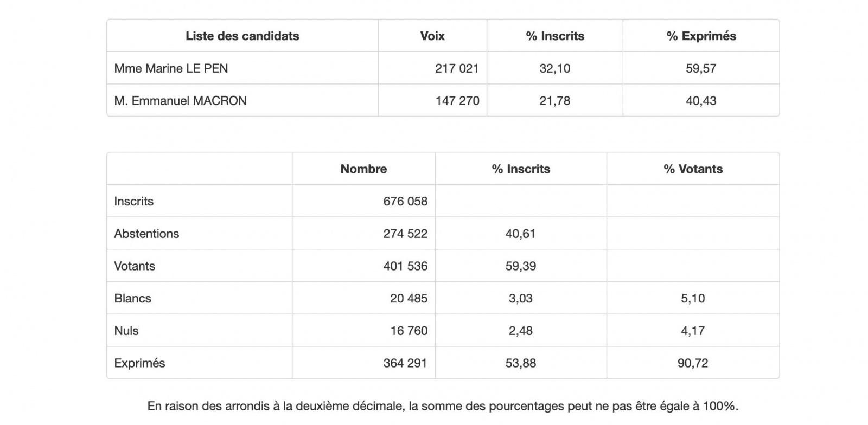
Task: Select the Inscrits row label
Action: tap(133, 201)
